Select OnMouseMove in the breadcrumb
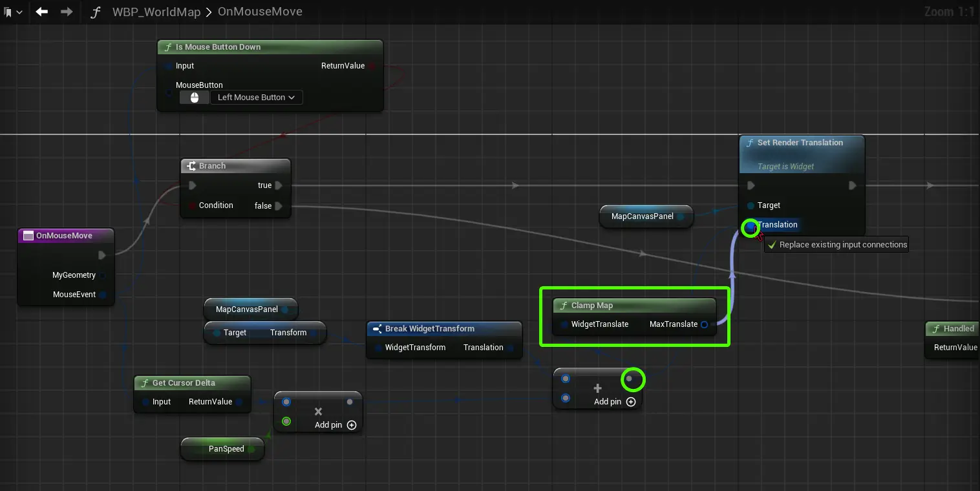The width and height of the screenshot is (980, 491). point(260,12)
